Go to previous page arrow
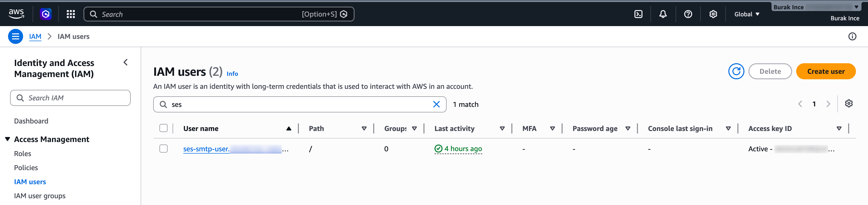This screenshot has height=205, width=868. (x=800, y=104)
